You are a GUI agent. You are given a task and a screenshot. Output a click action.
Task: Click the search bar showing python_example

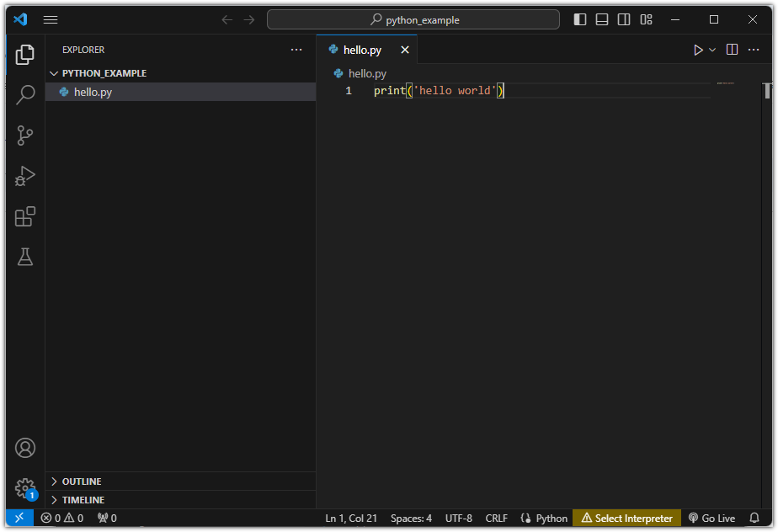point(414,19)
